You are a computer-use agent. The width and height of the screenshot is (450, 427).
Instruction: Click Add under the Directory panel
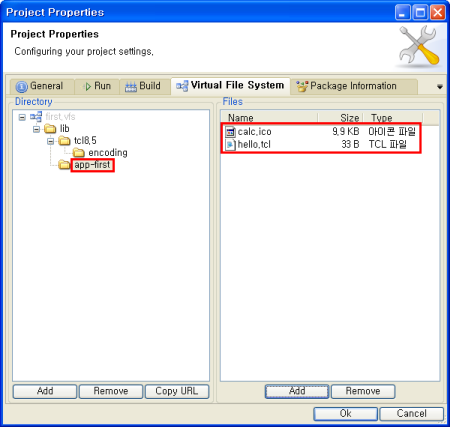(45, 391)
